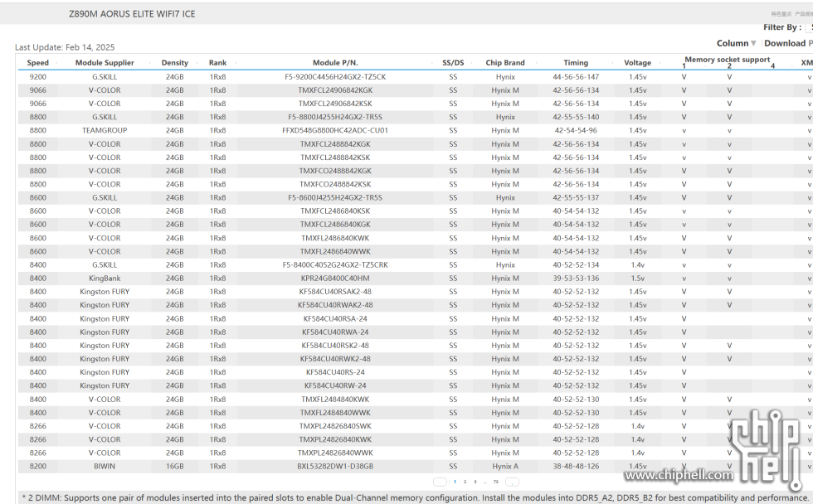The width and height of the screenshot is (813, 504).
Task: Select part number TMXFCO2488842KSK
Action: point(335,184)
